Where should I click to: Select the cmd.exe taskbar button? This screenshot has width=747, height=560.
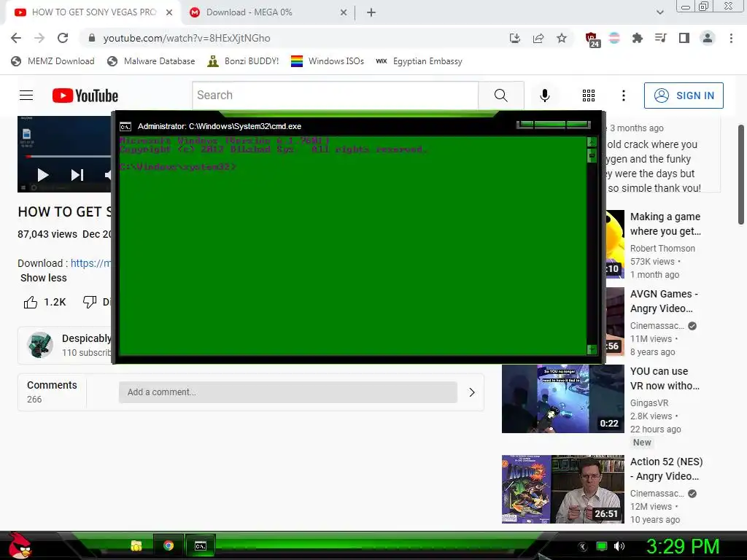click(201, 545)
